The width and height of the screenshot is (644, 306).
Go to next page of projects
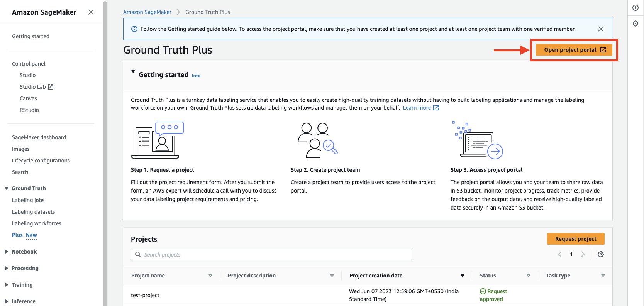click(583, 254)
